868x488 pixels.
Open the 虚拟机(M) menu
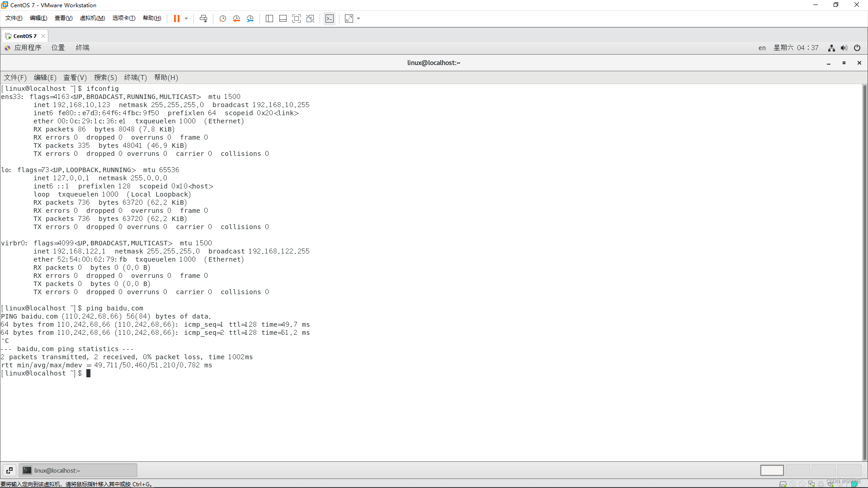pos(92,18)
